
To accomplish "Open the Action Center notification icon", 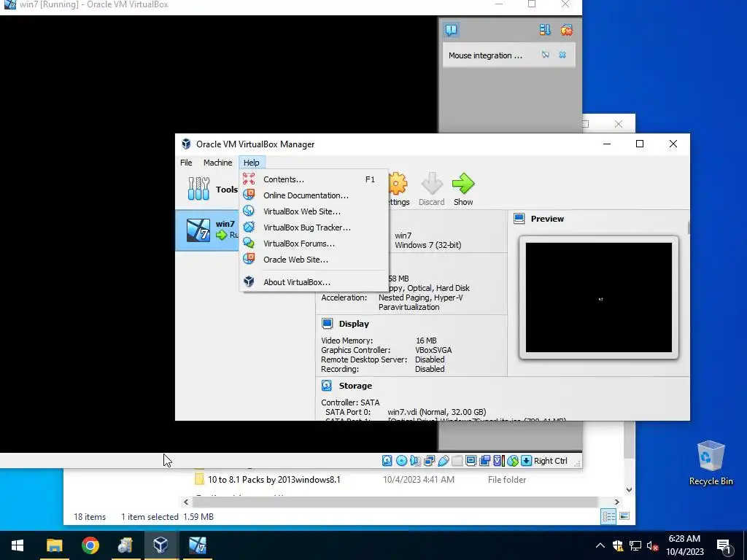I will (724, 546).
